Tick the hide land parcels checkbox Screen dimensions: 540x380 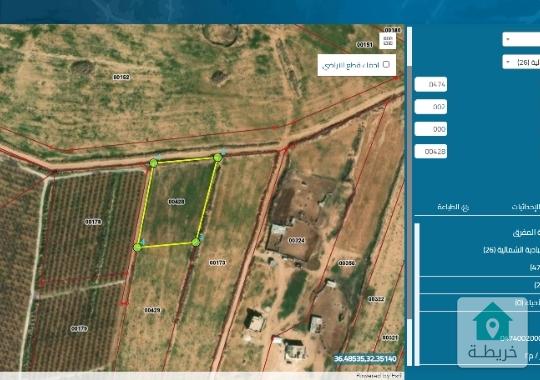click(x=386, y=64)
